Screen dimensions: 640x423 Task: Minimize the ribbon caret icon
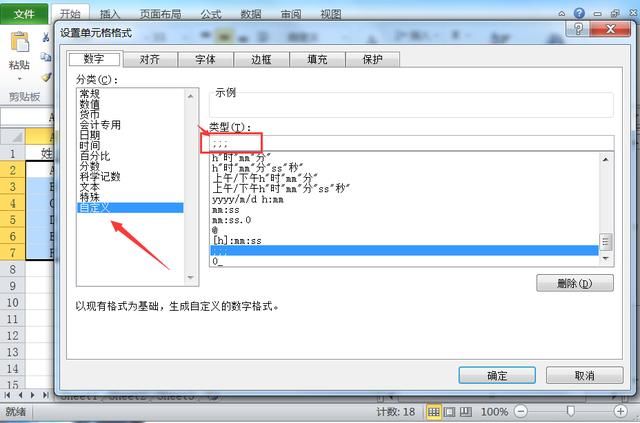coord(562,14)
